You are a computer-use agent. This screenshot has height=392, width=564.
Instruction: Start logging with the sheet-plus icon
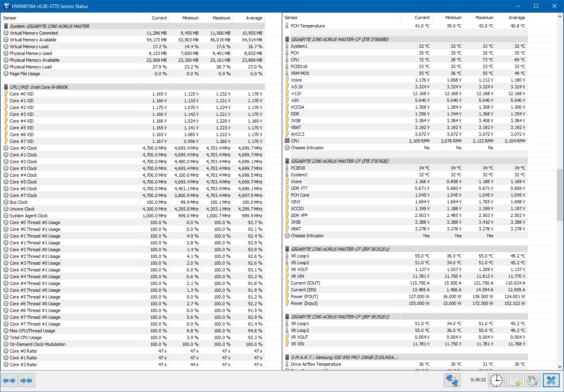tap(515, 380)
